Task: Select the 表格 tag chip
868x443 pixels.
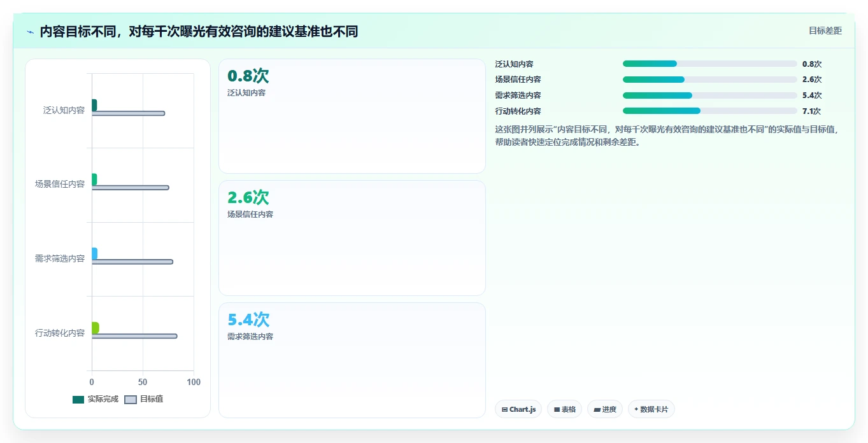Action: pos(564,409)
